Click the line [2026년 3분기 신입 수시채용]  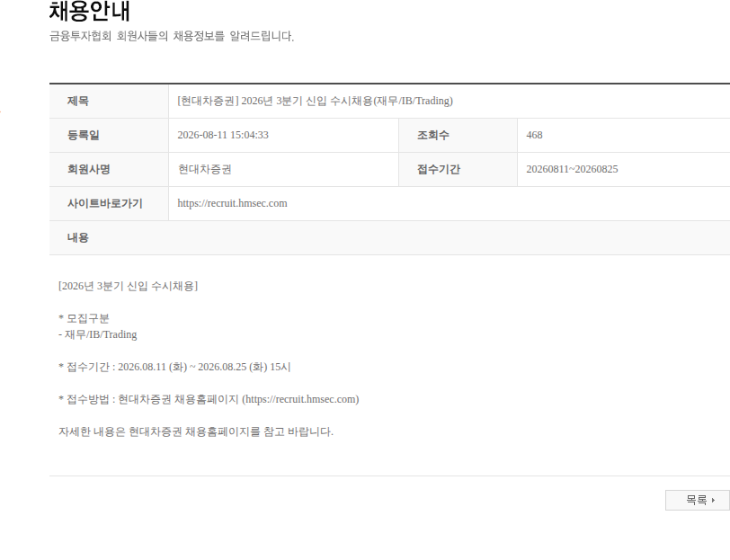coord(128,286)
